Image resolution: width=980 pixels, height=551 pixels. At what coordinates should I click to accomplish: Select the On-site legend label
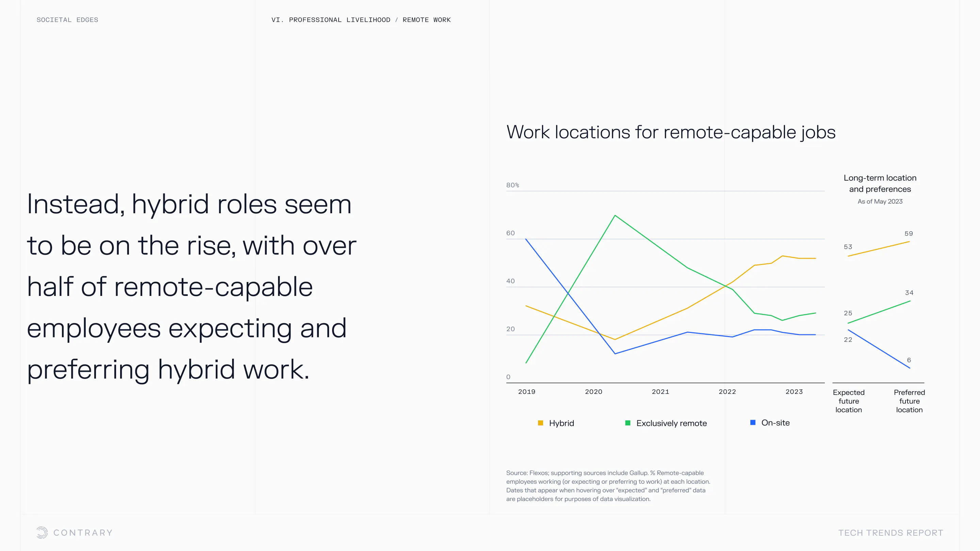pos(775,423)
